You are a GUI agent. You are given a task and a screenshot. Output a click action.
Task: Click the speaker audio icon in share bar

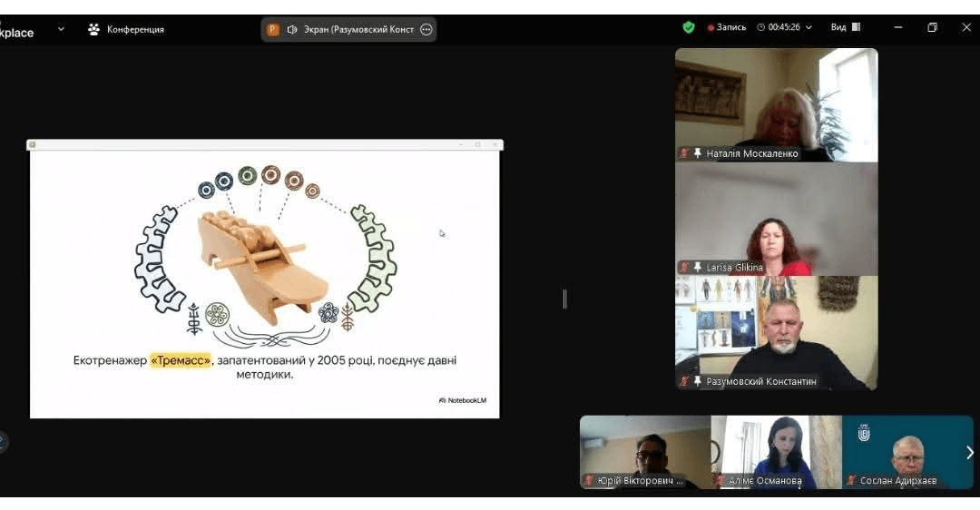click(292, 29)
